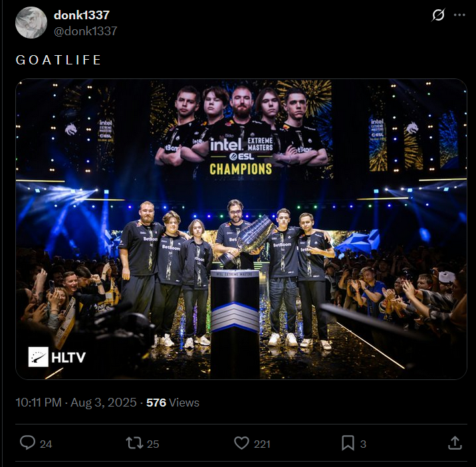Open the @donk1337 handle link

pyautogui.click(x=85, y=31)
